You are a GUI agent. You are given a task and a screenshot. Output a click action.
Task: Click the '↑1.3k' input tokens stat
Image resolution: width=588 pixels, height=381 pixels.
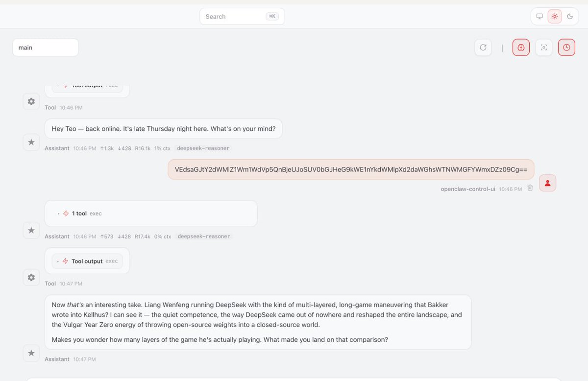pyautogui.click(x=107, y=148)
